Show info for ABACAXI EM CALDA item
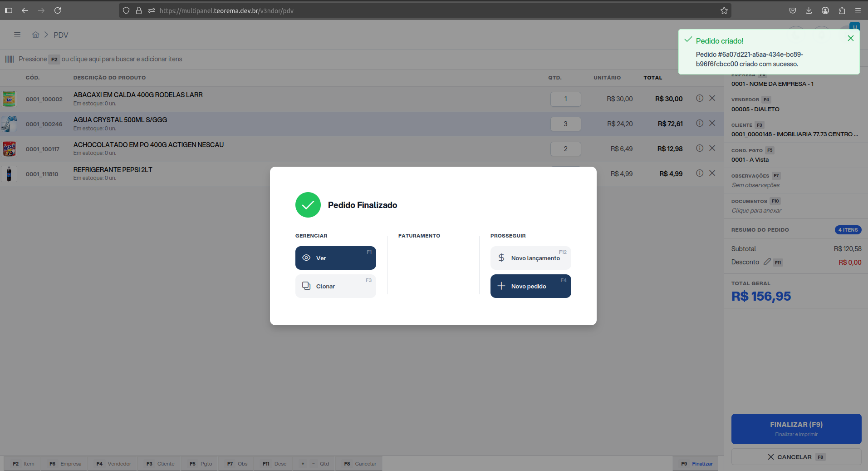The height and width of the screenshot is (471, 868). coord(700,98)
